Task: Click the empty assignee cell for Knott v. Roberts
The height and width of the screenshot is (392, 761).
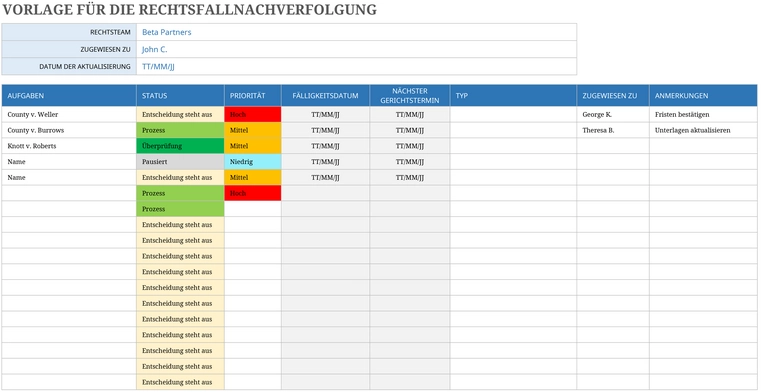Action: tap(613, 146)
